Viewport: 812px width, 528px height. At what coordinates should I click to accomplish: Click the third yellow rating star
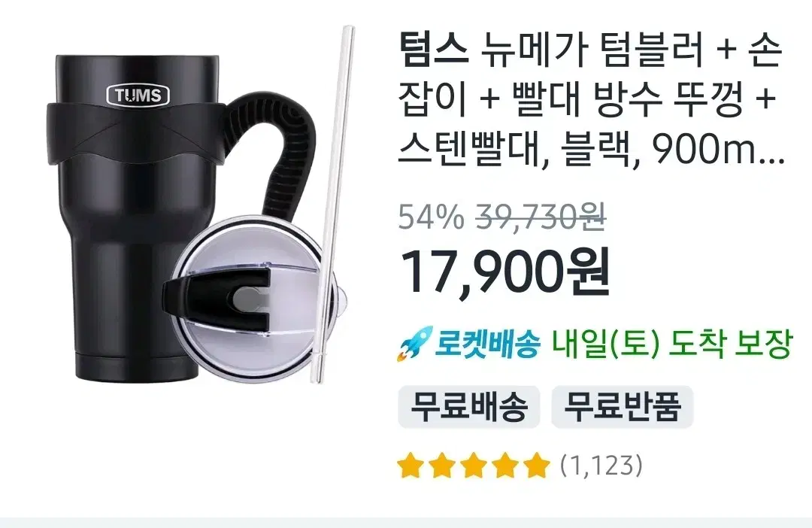click(474, 465)
